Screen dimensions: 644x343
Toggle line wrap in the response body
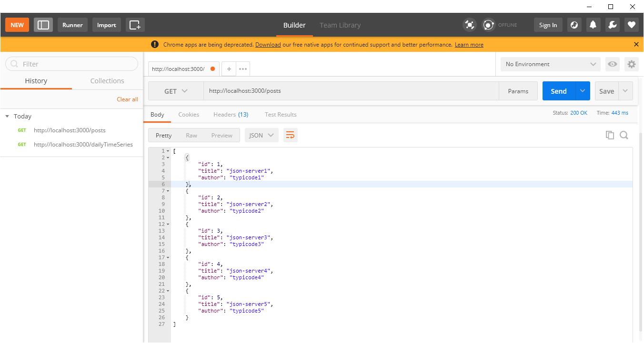point(291,135)
